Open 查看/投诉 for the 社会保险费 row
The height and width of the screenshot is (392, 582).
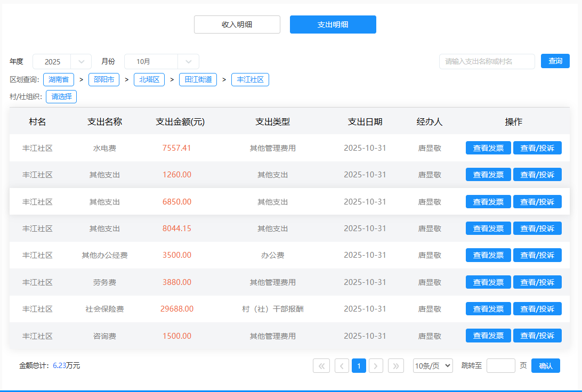(537, 309)
